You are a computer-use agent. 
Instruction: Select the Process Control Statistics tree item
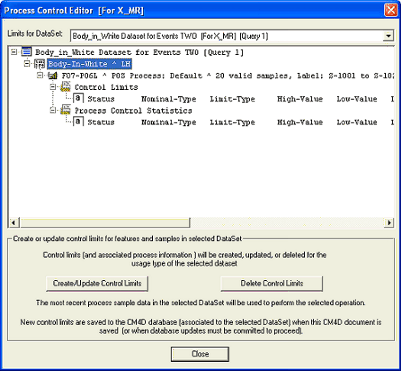point(133,111)
